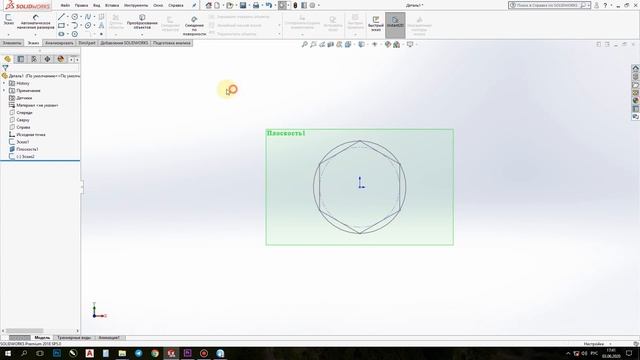The height and width of the screenshot is (360, 640).
Task: Switch to the Анализировать ribbon tab
Action: coord(59,43)
